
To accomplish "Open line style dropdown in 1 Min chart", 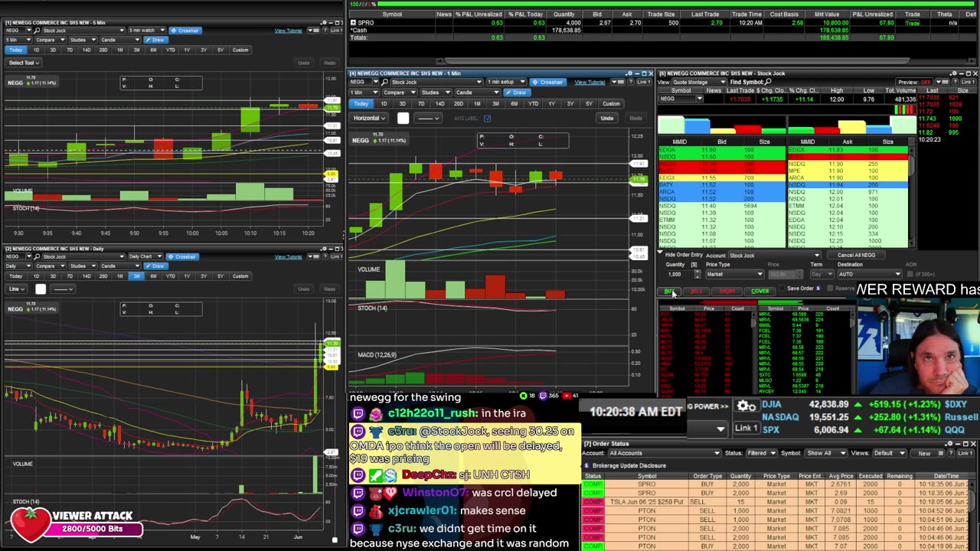I will 428,118.
